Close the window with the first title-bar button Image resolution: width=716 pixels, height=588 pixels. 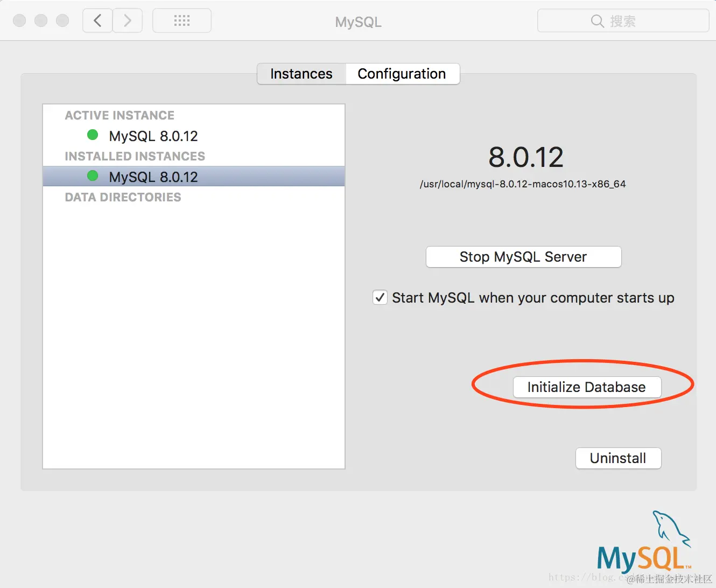pos(19,20)
